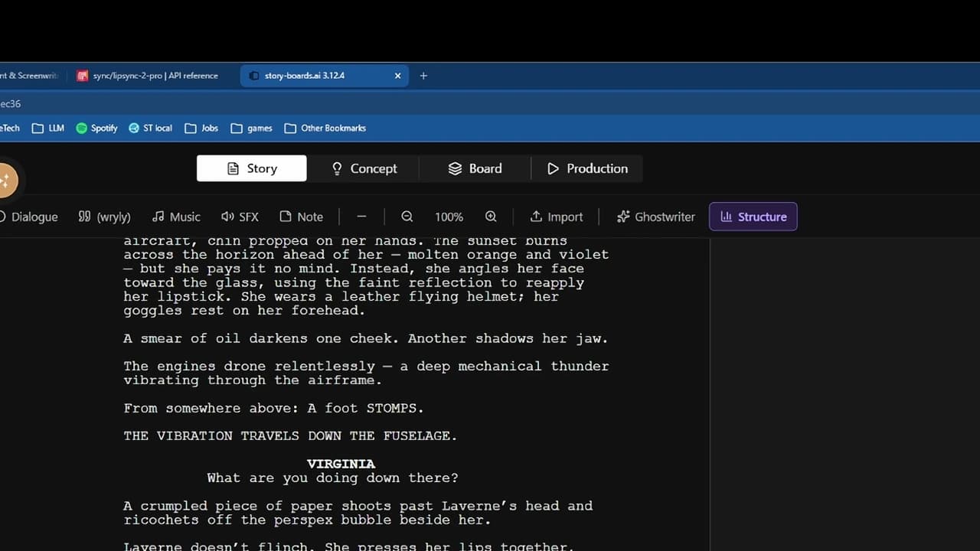Add a (wryly) parenthetical
980x551 pixels.
[x=105, y=217]
